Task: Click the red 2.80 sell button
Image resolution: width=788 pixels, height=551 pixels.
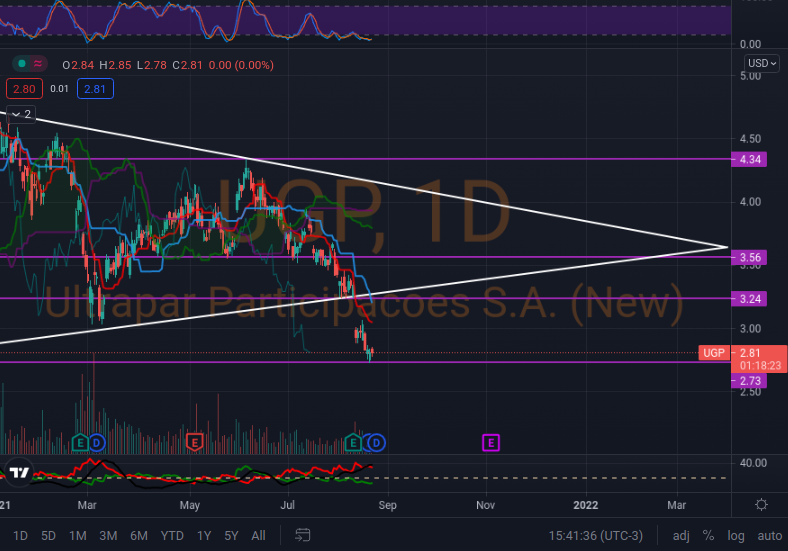Action: (x=24, y=89)
